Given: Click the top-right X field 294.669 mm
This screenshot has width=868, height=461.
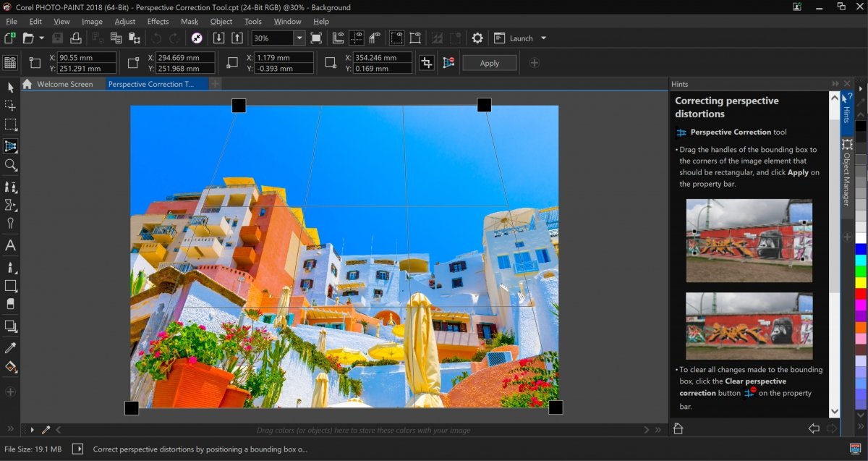Looking at the screenshot, I should click(186, 57).
